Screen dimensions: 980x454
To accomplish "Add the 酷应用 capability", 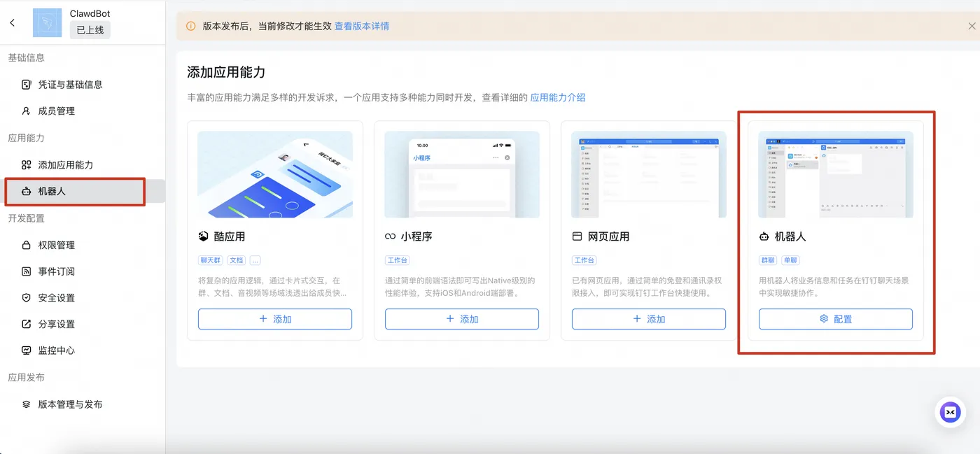I will pyautogui.click(x=275, y=319).
